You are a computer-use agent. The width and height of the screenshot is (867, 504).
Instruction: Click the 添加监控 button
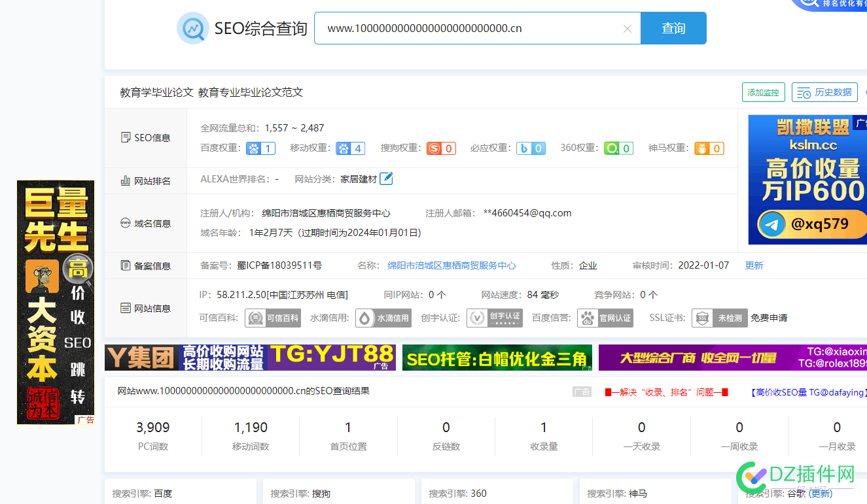763,92
